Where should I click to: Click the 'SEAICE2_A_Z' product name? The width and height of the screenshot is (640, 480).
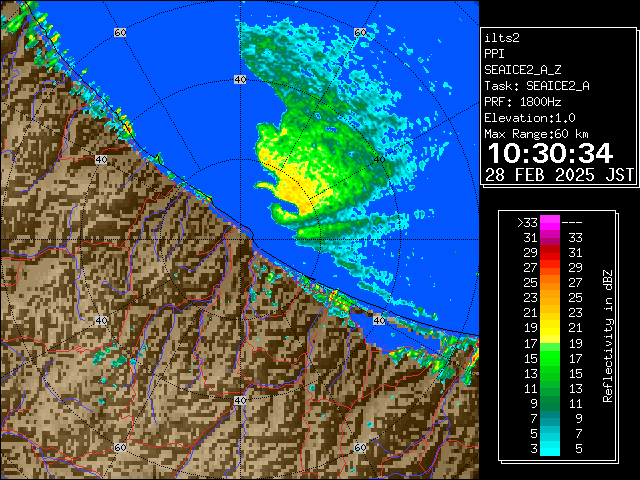point(523,70)
